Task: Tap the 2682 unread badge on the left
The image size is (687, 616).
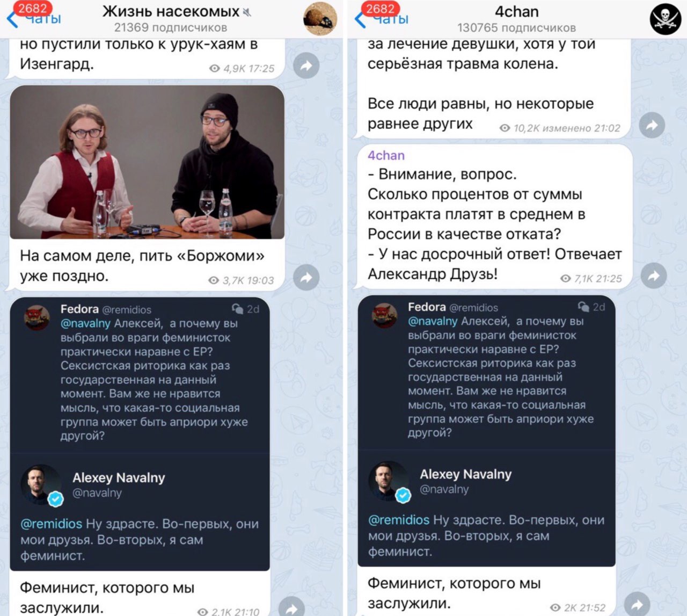Action: click(x=33, y=8)
